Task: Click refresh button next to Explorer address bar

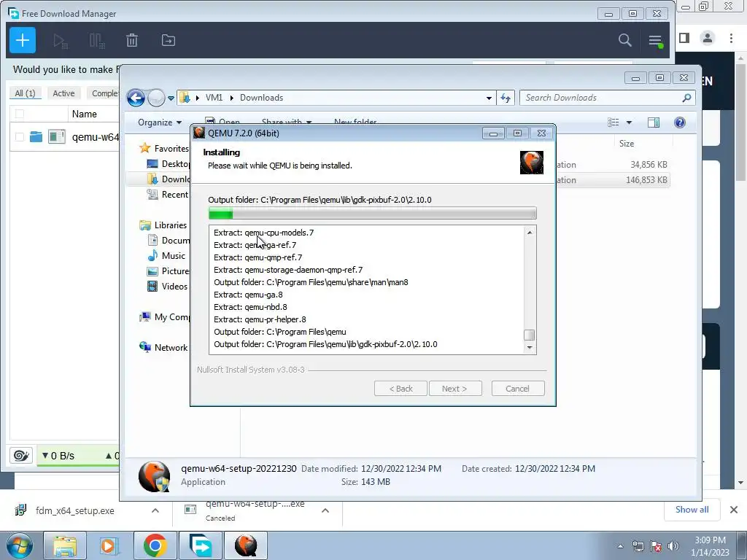Action: tap(506, 98)
